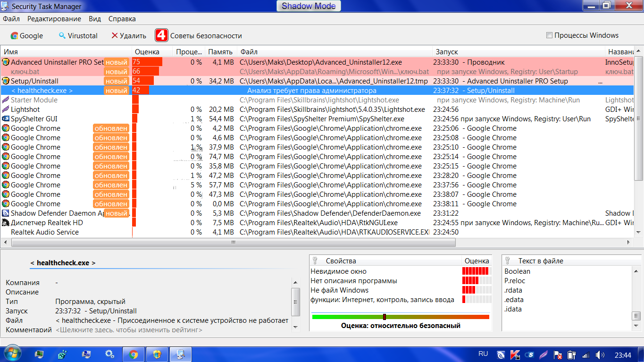Image resolution: width=644 pixels, height=362 pixels.
Task: Click the Advanced Uninstaller PRO Setup row icon
Action: [x=6, y=62]
